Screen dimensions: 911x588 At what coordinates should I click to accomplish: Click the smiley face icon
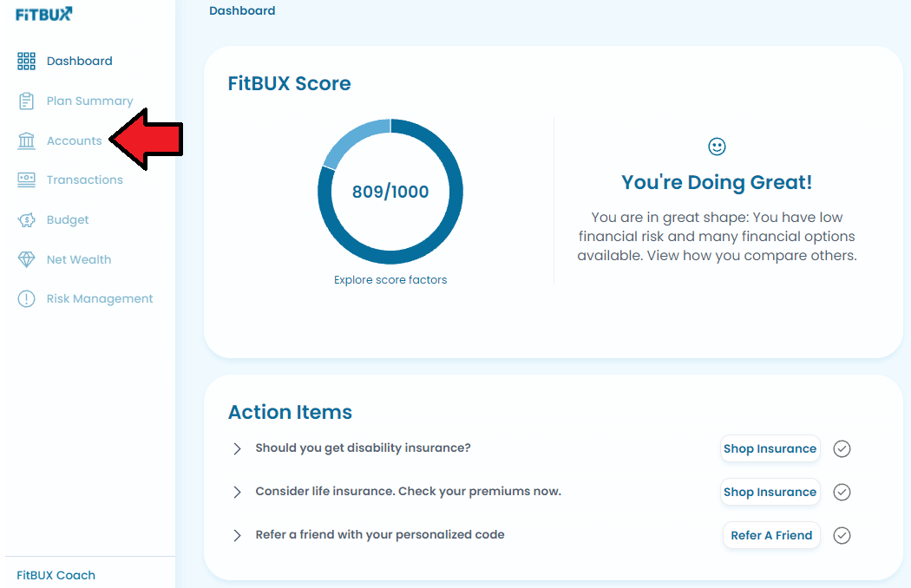pos(717,147)
